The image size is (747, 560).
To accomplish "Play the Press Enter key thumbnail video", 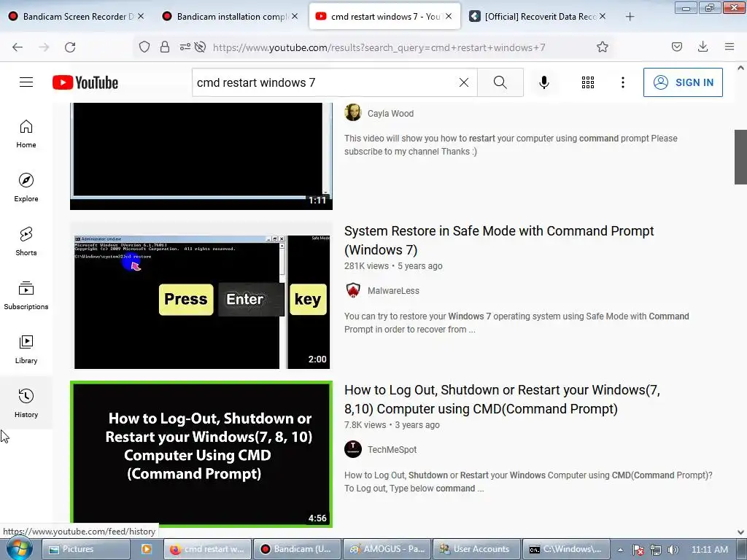I will pyautogui.click(x=201, y=296).
